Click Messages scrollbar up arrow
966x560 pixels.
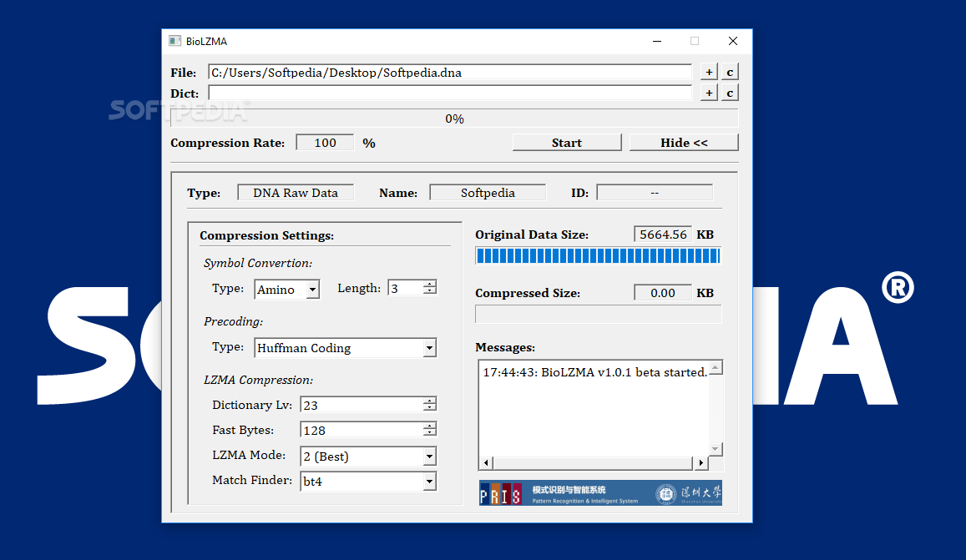pos(716,368)
